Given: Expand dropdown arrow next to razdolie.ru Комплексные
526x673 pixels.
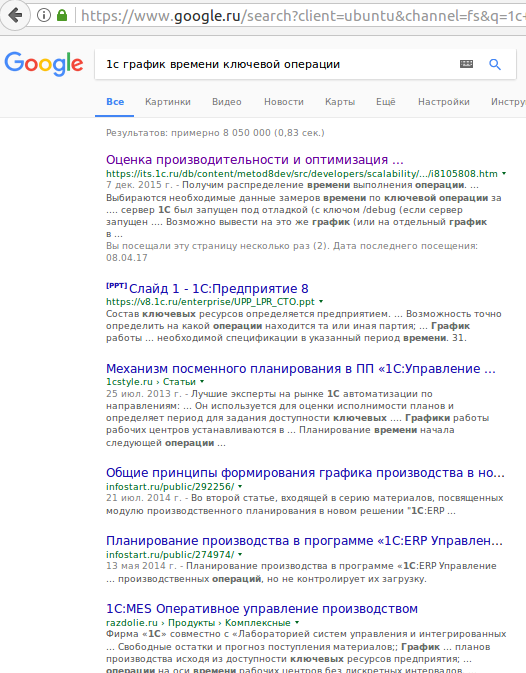Looking at the screenshot, I should pyautogui.click(x=297, y=622).
